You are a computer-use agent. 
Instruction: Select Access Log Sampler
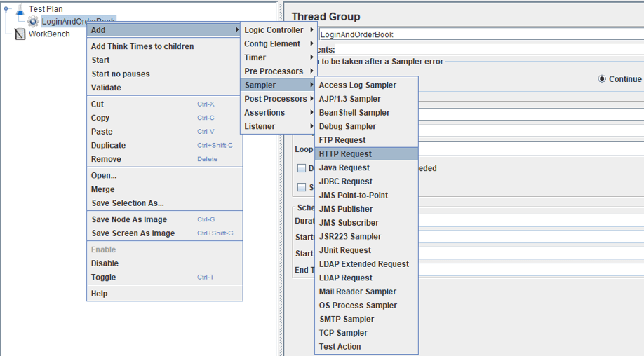[366, 85]
